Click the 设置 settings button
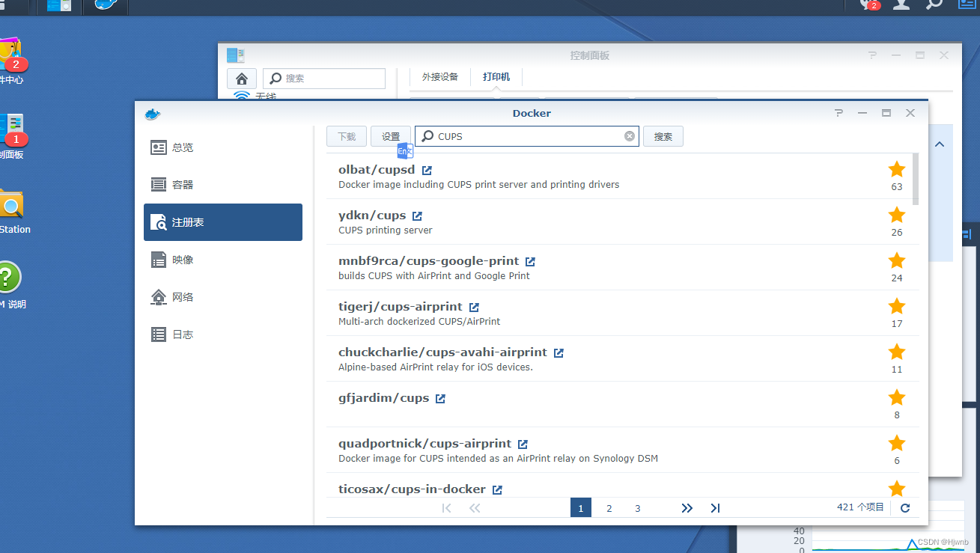The width and height of the screenshot is (980, 553). (x=391, y=136)
